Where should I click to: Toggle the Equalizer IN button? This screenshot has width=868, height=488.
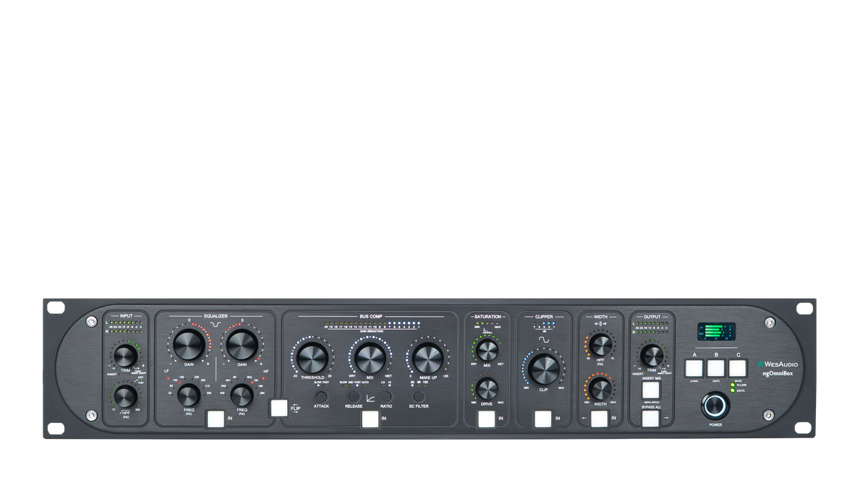pos(215,419)
